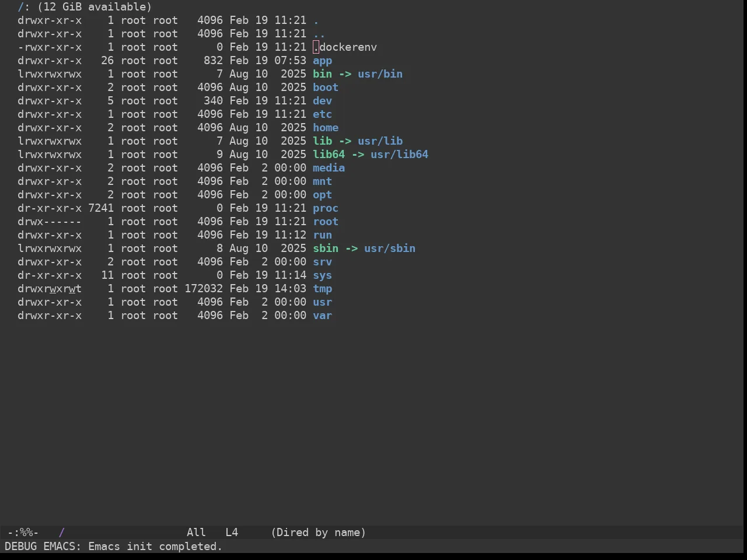Click the header line '/:' directory path

(x=23, y=7)
